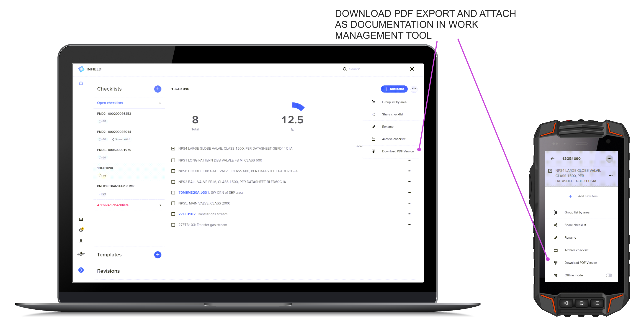Click the Checklists plus icon
Image resolution: width=644 pixels, height=334 pixels.
158,89
